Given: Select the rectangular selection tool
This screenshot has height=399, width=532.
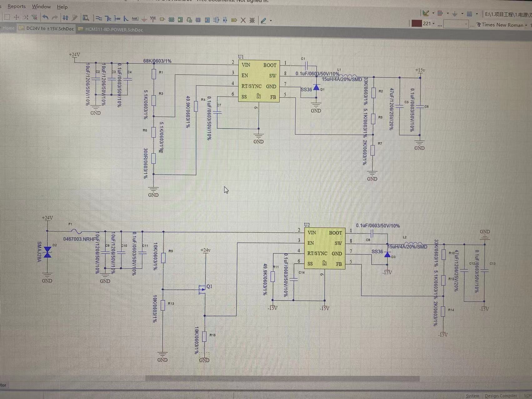Looking at the screenshot, I should (x=7, y=17).
